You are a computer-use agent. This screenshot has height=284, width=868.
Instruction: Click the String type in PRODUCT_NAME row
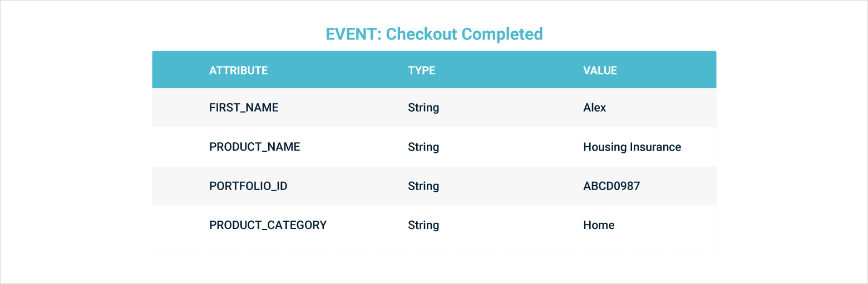click(x=423, y=147)
